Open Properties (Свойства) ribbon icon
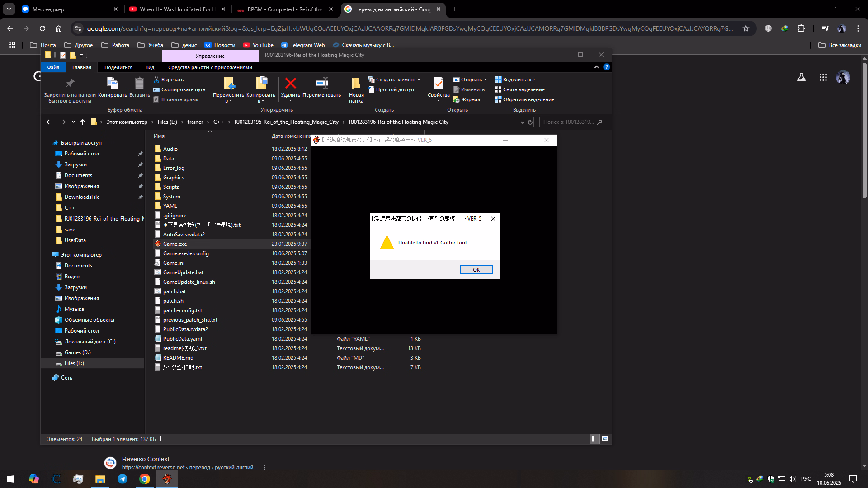The height and width of the screenshot is (488, 868). click(438, 83)
